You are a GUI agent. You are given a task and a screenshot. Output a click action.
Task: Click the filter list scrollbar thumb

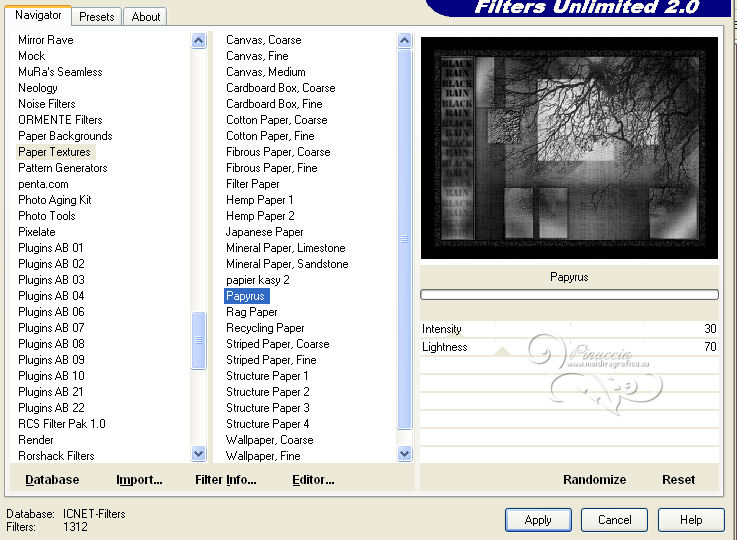tap(404, 239)
